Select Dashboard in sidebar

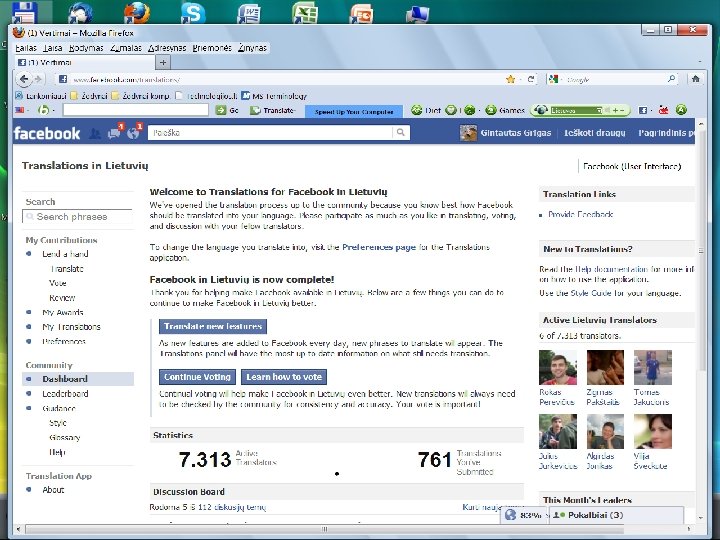(x=78, y=379)
